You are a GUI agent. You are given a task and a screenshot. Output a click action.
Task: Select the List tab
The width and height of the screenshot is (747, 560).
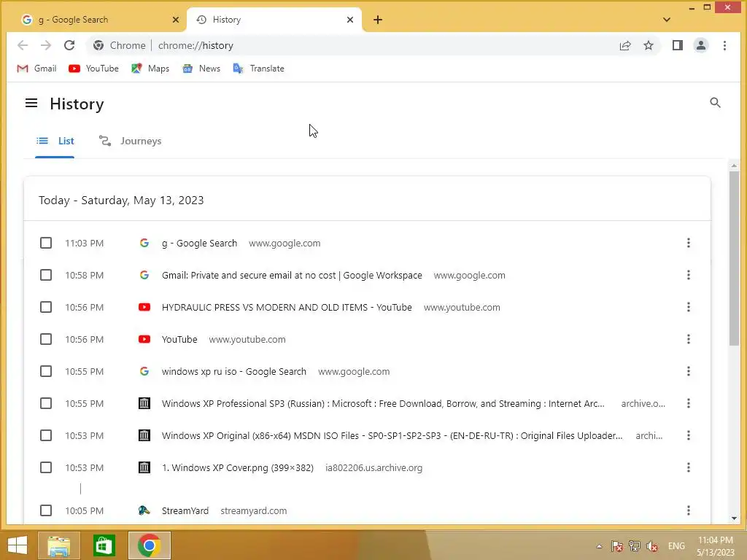(55, 141)
